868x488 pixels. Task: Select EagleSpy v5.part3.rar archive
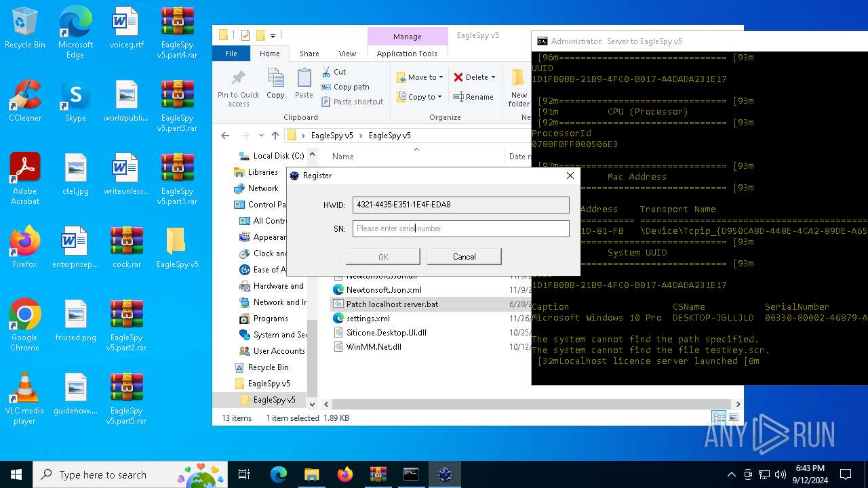click(177, 105)
